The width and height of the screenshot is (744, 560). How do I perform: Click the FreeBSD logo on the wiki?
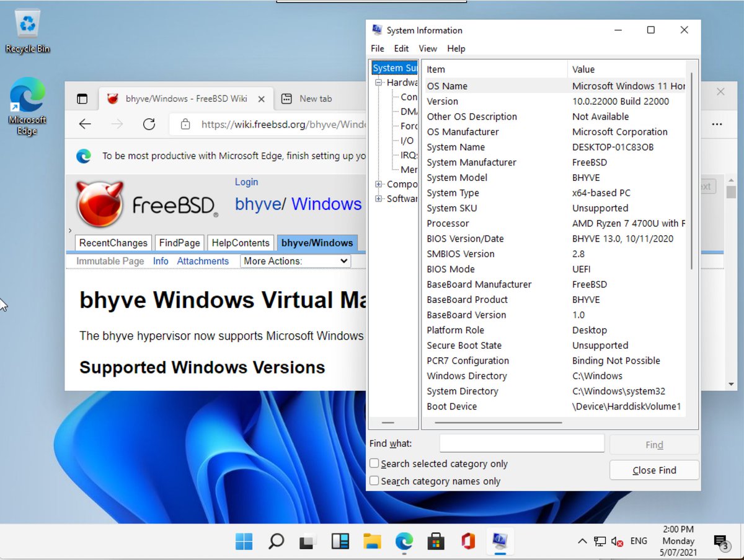point(146,204)
